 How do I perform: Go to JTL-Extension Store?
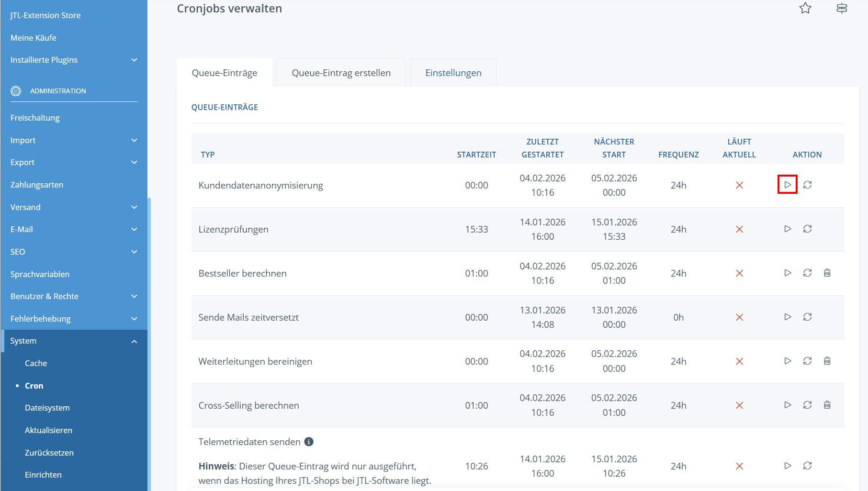coord(45,15)
